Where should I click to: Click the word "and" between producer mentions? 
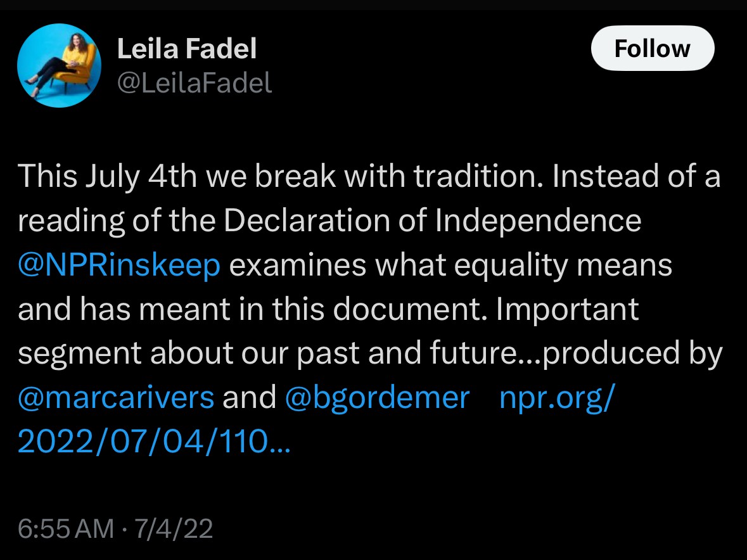pos(249,397)
